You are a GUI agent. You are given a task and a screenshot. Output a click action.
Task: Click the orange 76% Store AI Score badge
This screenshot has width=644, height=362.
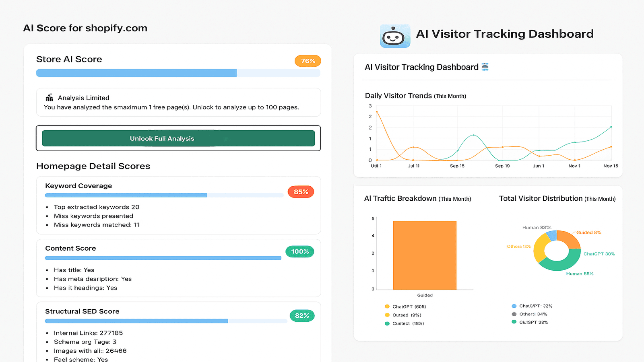[308, 61]
